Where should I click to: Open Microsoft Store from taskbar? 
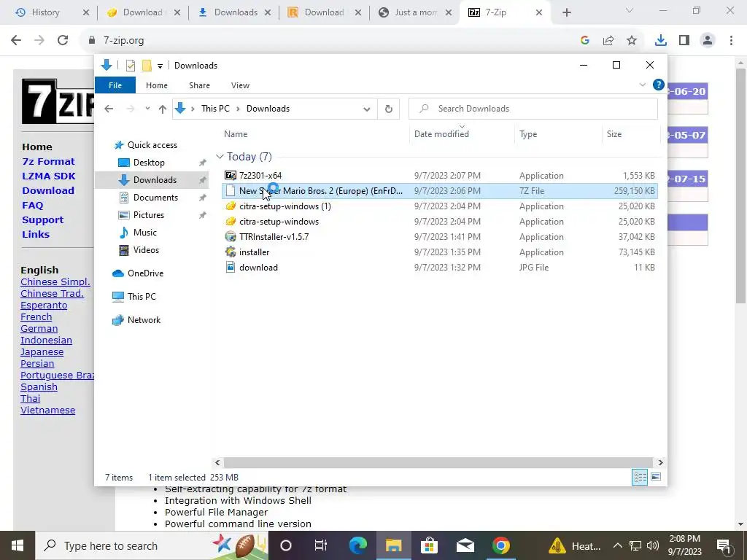pos(429,545)
